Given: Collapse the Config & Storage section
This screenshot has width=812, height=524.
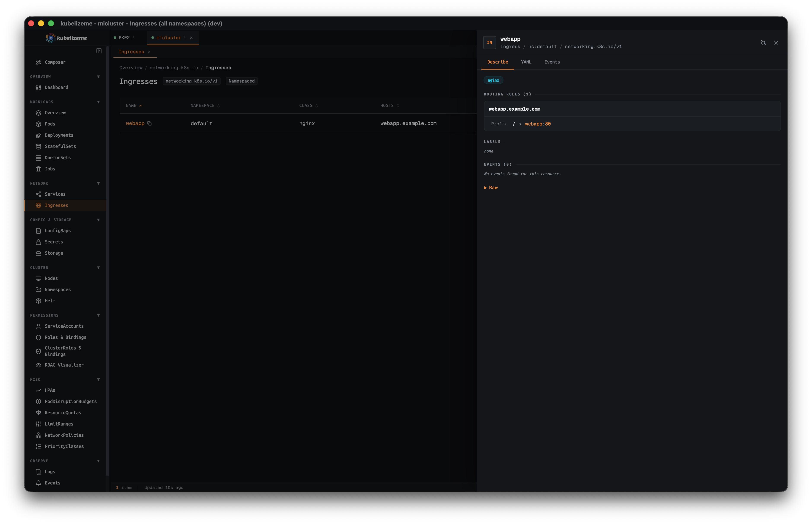Looking at the screenshot, I should [x=98, y=220].
